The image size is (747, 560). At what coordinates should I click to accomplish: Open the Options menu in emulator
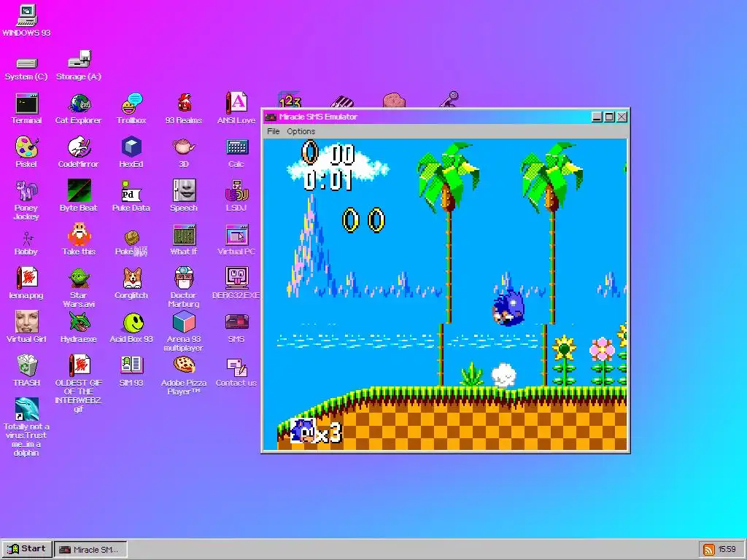pos(301,131)
